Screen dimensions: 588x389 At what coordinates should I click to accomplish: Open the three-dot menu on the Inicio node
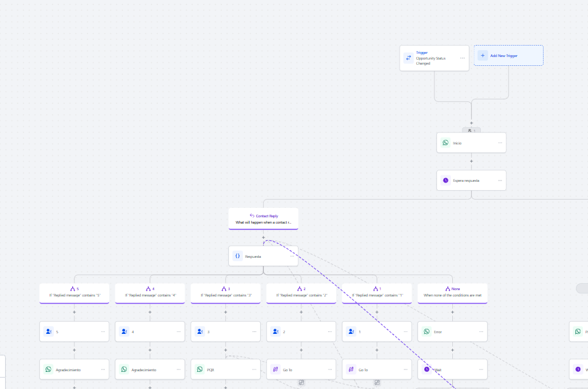tap(500, 143)
